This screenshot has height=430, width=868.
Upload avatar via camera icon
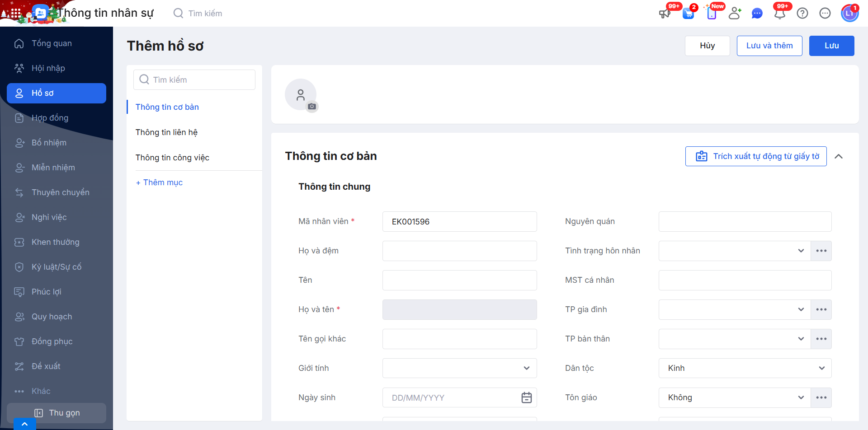[312, 107]
